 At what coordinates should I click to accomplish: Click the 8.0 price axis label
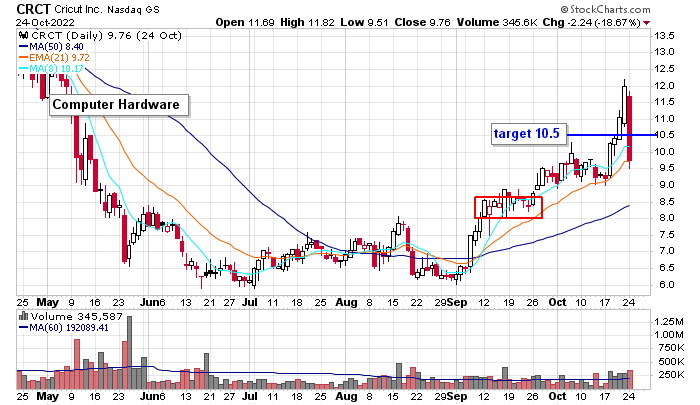pos(665,218)
